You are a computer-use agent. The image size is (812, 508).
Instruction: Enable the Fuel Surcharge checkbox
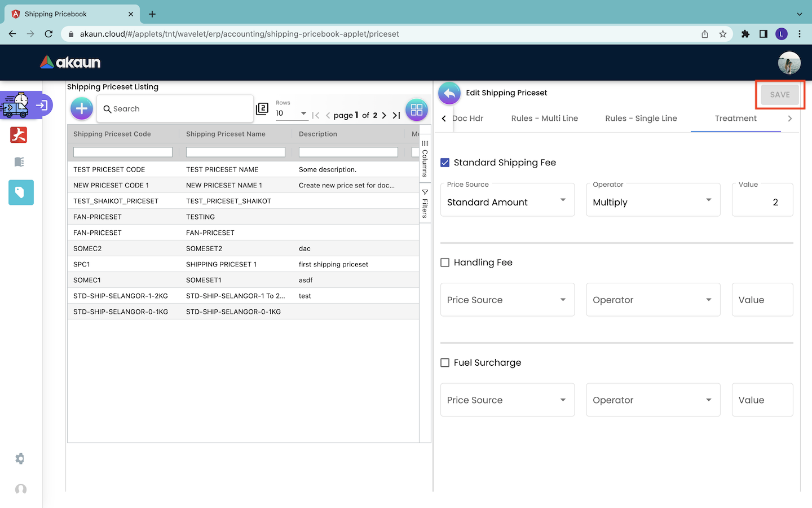(445, 362)
